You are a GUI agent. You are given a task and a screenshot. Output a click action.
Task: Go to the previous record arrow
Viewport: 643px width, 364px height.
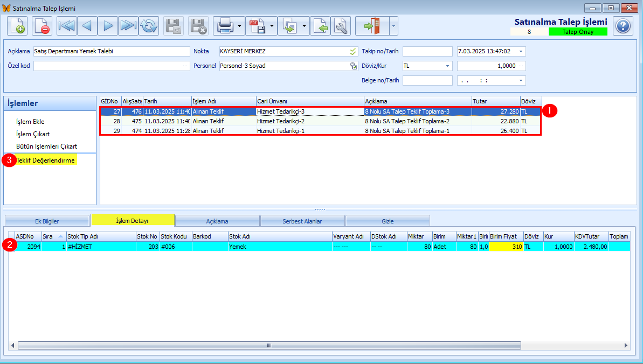click(87, 26)
